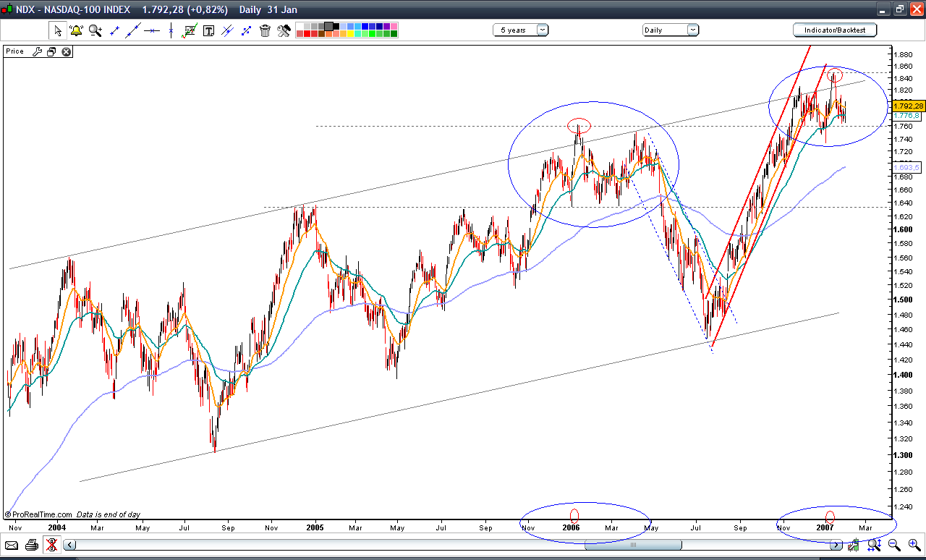Select the long trend line drawing tool
Screen dimensions: 926x560
click(x=132, y=30)
